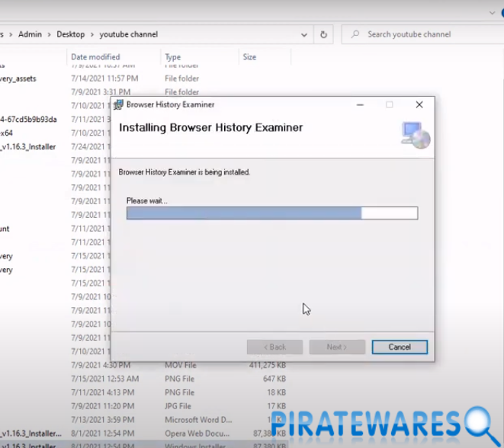Expand the chevron after Admin in breadcrumb
Viewport: 504px width, 448px height.
(50, 34)
